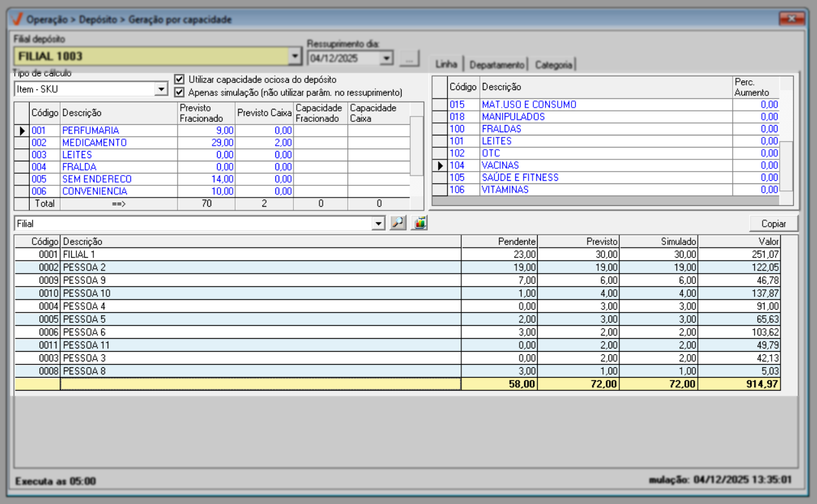Open the Filial depósito dropdown
Image resolution: width=817 pixels, height=504 pixels.
[x=295, y=56]
